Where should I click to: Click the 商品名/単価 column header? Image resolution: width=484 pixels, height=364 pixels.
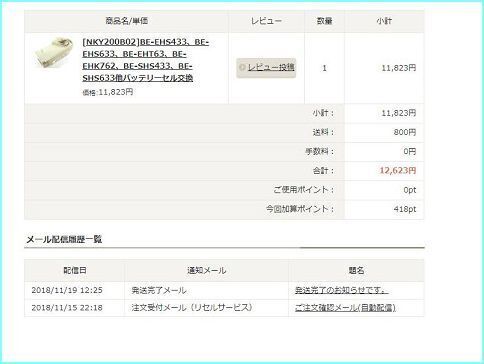(126, 21)
